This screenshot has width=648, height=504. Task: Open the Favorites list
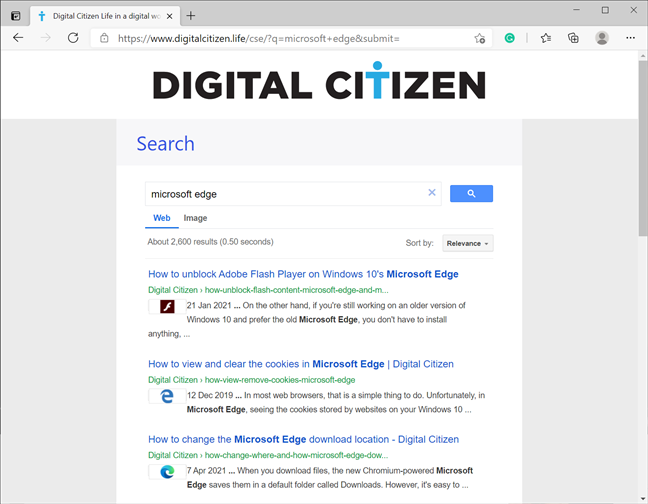coord(546,38)
